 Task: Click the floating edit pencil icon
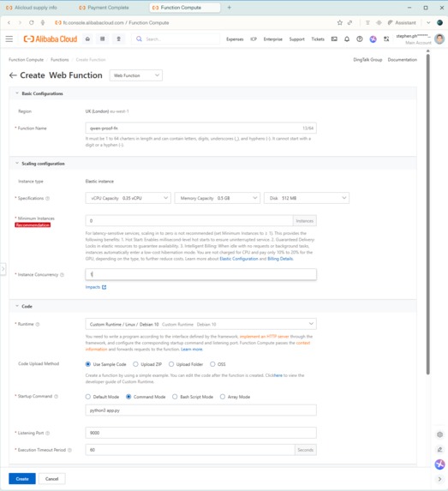pos(439,449)
